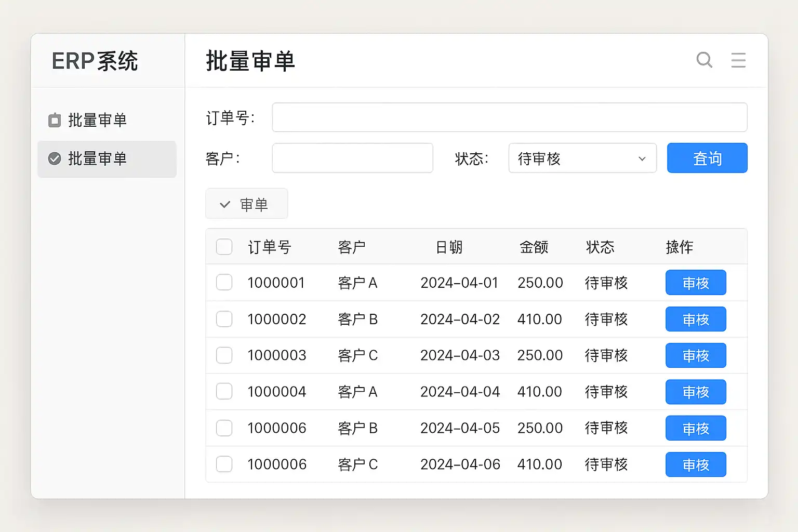Open the 状态 dropdown showing 待审核

[x=582, y=158]
